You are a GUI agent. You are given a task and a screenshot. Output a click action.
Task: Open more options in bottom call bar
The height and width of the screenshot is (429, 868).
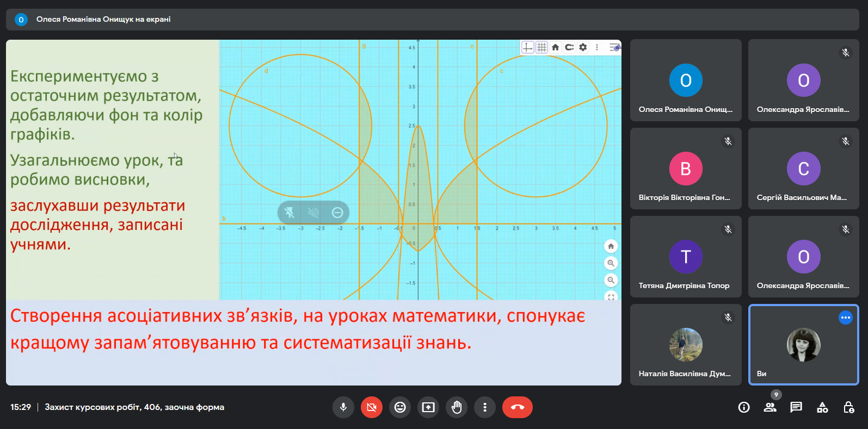pyautogui.click(x=485, y=407)
